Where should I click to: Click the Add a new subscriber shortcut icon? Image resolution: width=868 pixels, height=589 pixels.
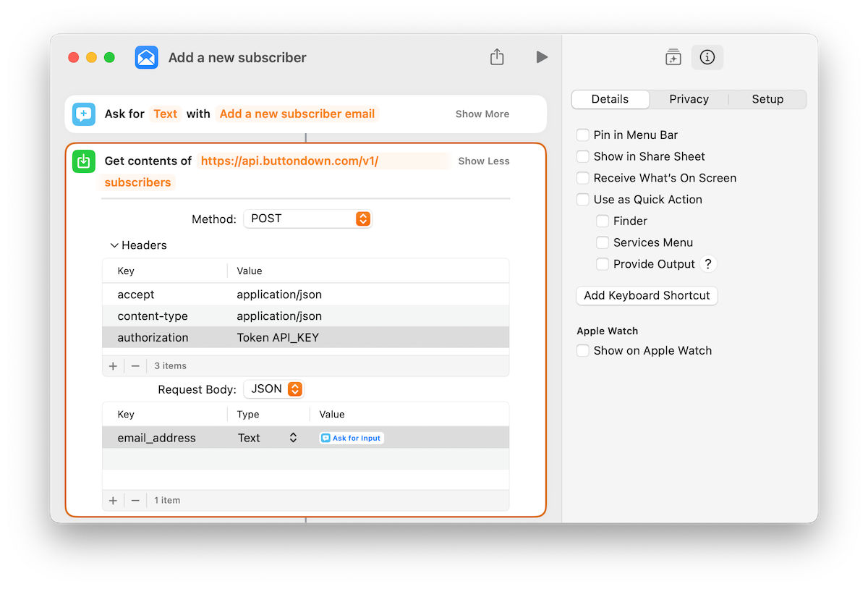click(147, 57)
